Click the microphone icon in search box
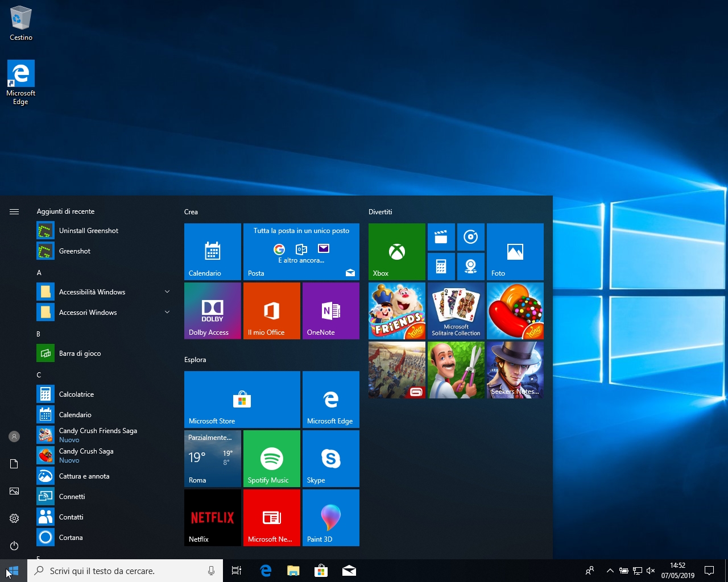The width and height of the screenshot is (728, 582). tap(211, 571)
